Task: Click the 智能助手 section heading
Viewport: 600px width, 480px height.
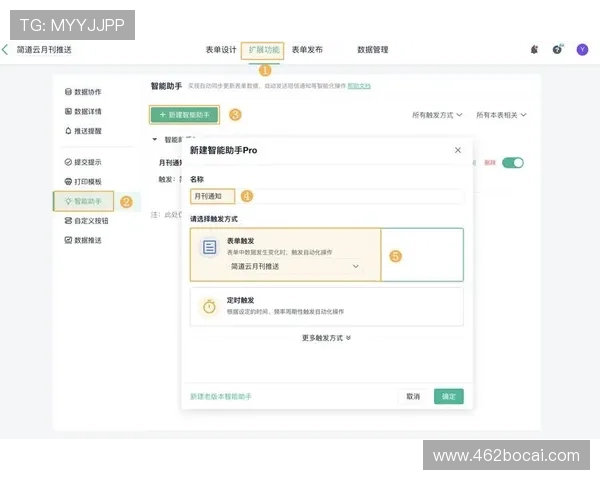Action: 166,86
